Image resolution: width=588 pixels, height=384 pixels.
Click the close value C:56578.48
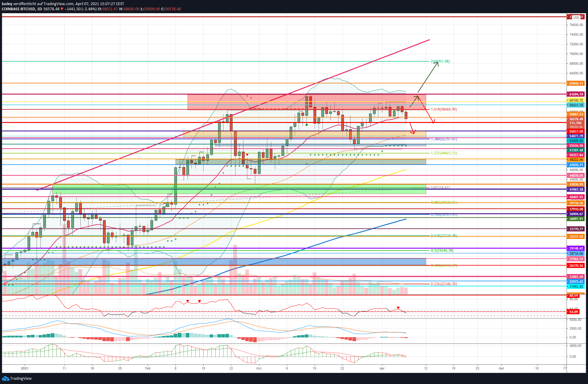pyautogui.click(x=171, y=9)
